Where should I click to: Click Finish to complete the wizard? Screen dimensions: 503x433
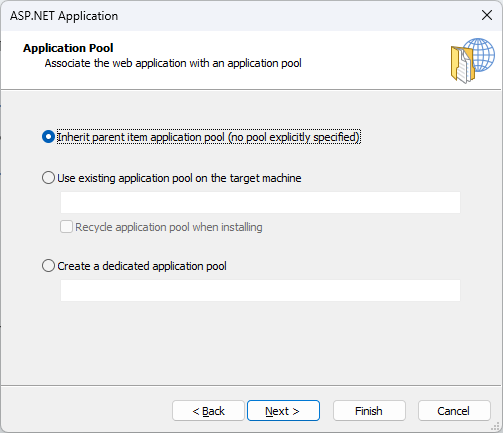(369, 411)
